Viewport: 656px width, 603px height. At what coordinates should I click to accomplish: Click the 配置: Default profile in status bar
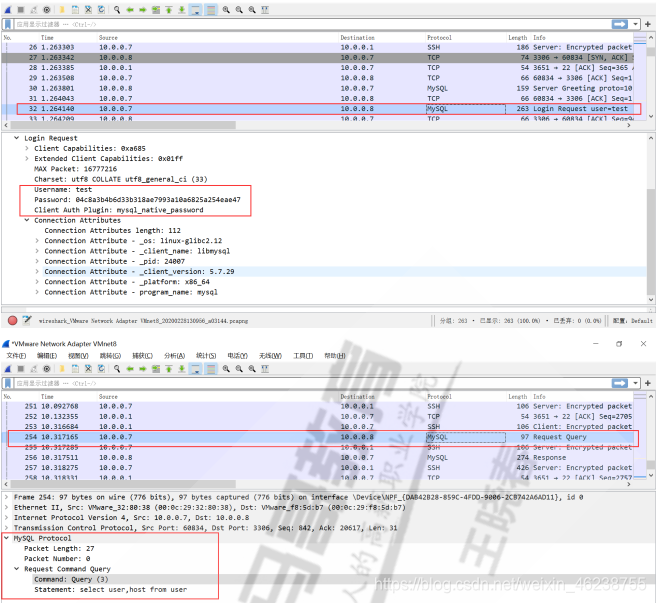pos(633,321)
